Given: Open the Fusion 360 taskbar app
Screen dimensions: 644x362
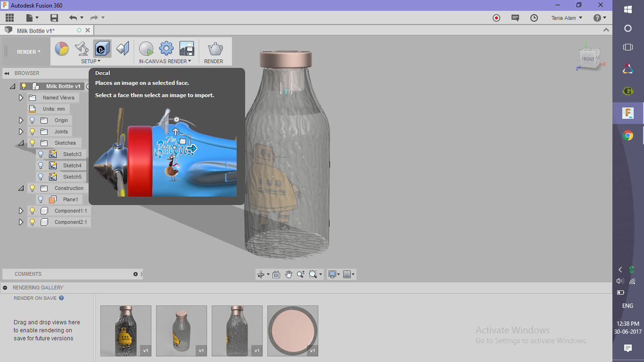Looking at the screenshot, I should (x=627, y=113).
